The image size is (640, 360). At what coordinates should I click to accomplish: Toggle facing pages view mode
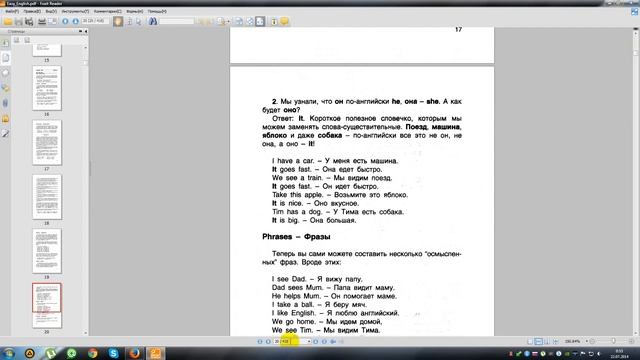[547, 341]
